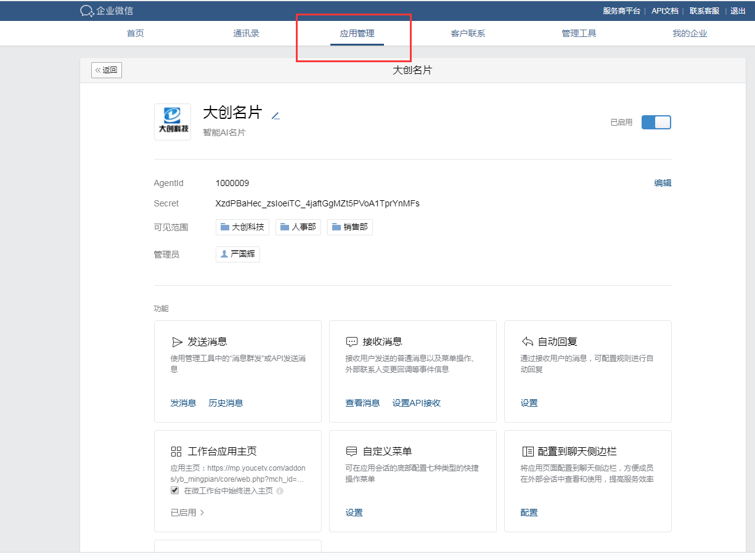Click the 大创科技 app logo
This screenshot has height=560, width=755.
173,122
